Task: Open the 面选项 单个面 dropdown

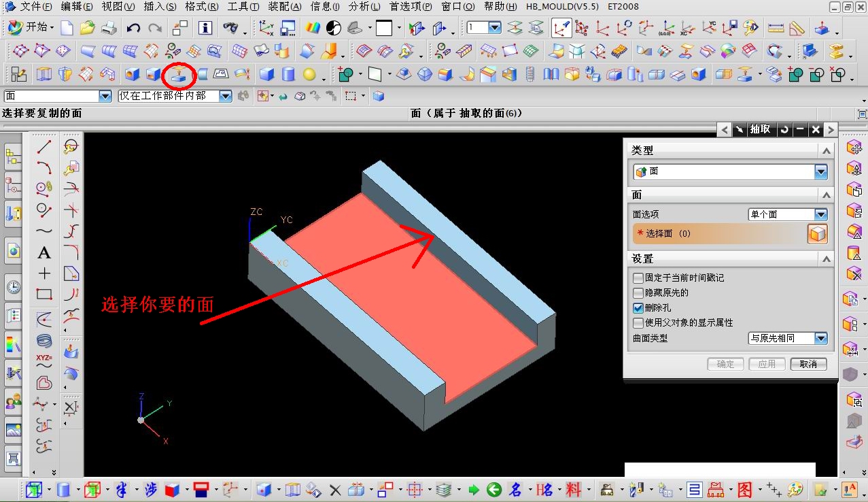Action: (x=821, y=214)
